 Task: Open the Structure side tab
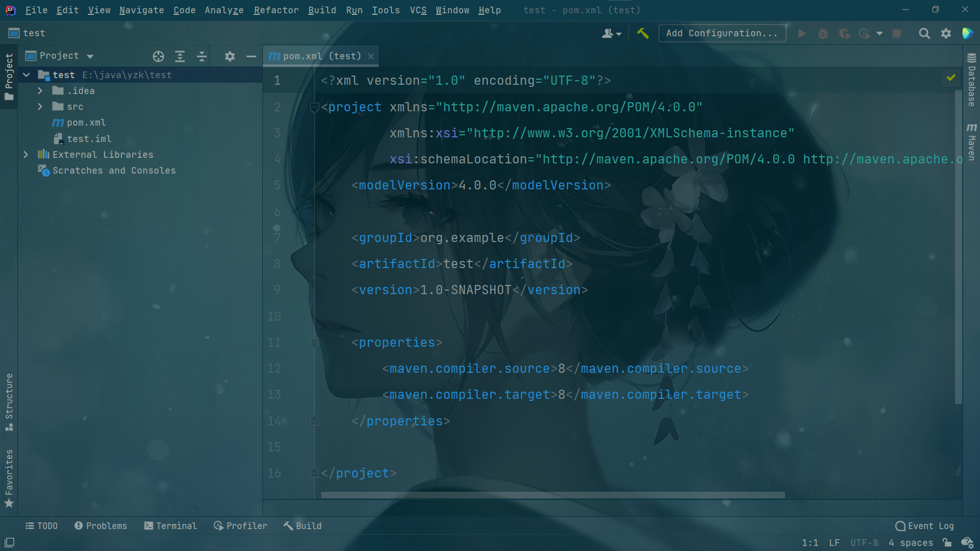[9, 402]
